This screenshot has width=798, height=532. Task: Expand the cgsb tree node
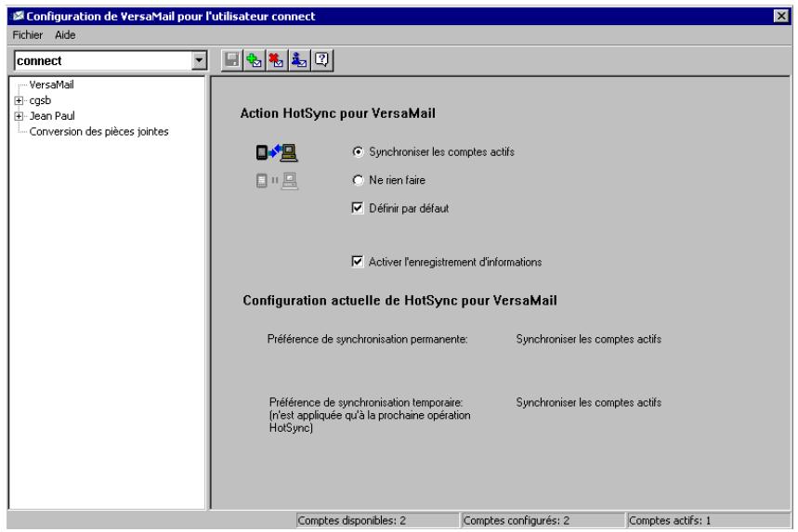[19, 100]
